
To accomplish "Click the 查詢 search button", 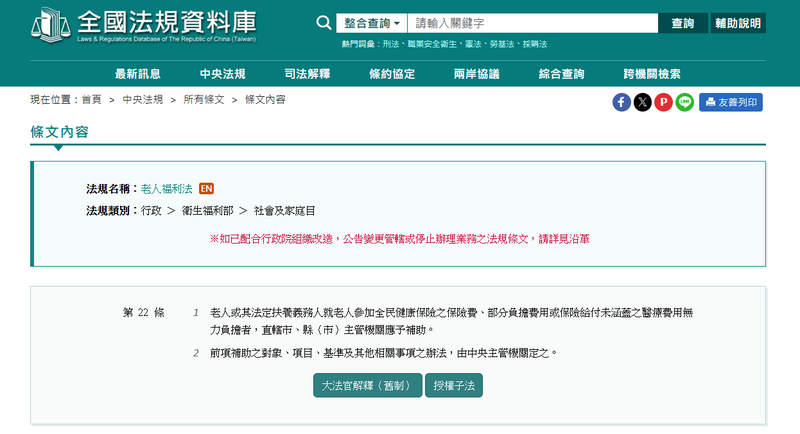I will coord(683,23).
